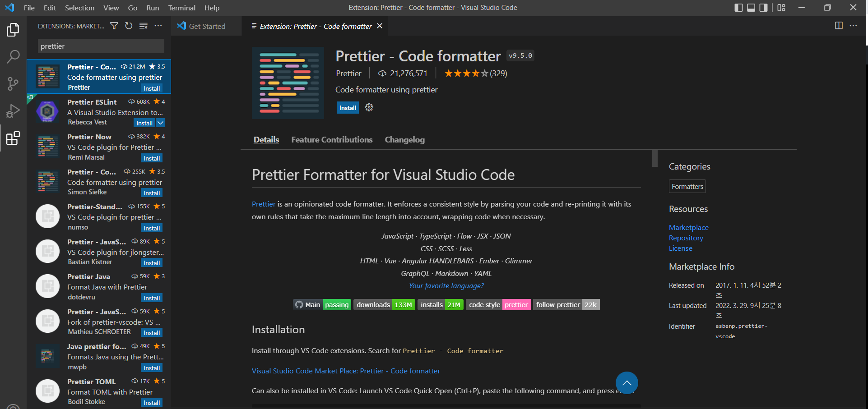
Task: Click the manage gear icon beside Install
Action: 369,107
